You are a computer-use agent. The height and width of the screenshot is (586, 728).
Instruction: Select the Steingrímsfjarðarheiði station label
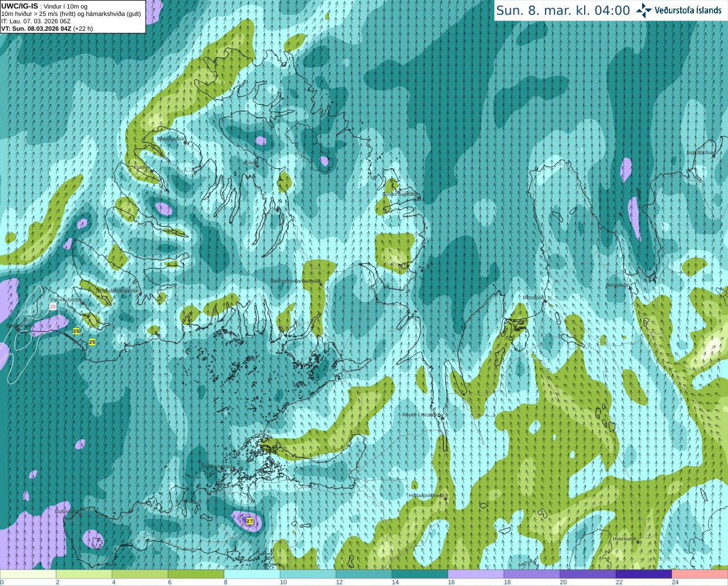click(x=295, y=281)
